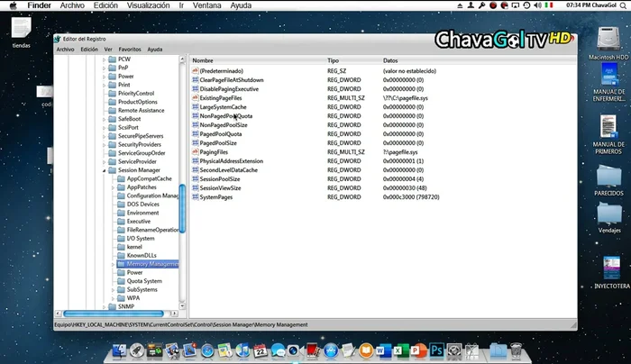
Task: Select the PagedPoolSize value
Action: (218, 142)
